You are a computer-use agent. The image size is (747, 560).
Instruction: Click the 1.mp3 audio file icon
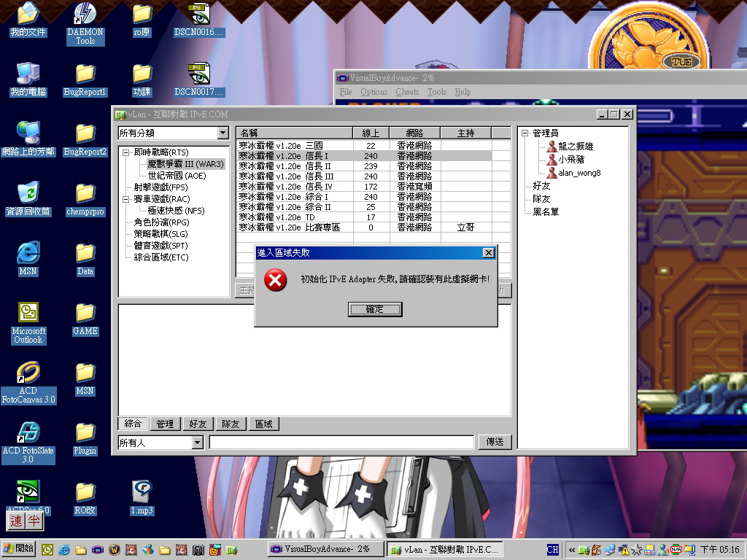click(x=142, y=497)
